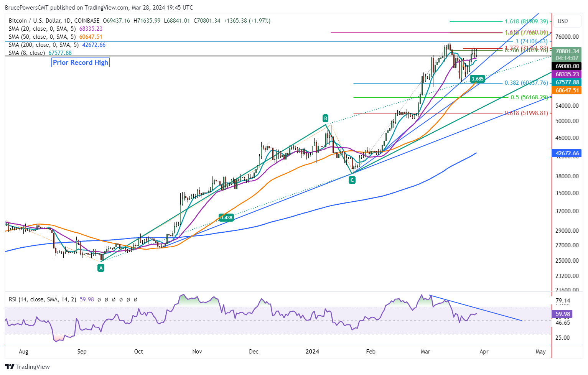
Task: Click the 3.685 ratio badge on the chart
Action: pos(478,79)
